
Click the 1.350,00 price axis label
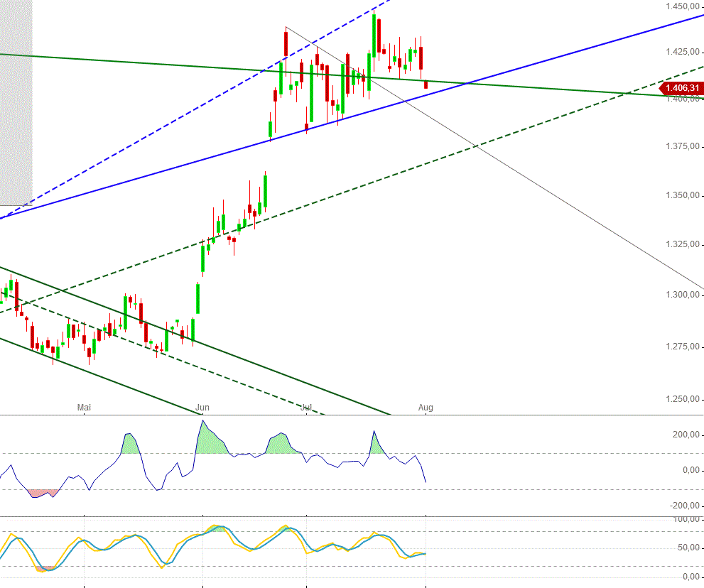pos(683,195)
